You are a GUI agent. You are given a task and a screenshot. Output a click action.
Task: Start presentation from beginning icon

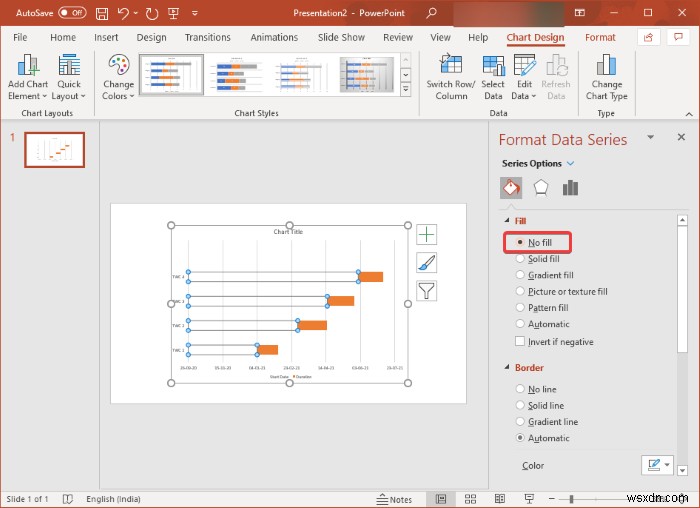coord(173,13)
